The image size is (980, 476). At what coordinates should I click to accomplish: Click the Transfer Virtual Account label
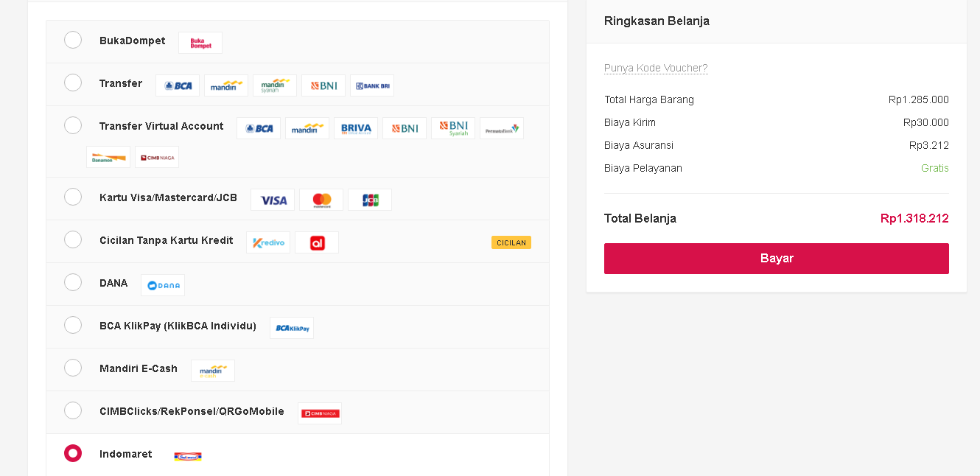[x=161, y=126]
